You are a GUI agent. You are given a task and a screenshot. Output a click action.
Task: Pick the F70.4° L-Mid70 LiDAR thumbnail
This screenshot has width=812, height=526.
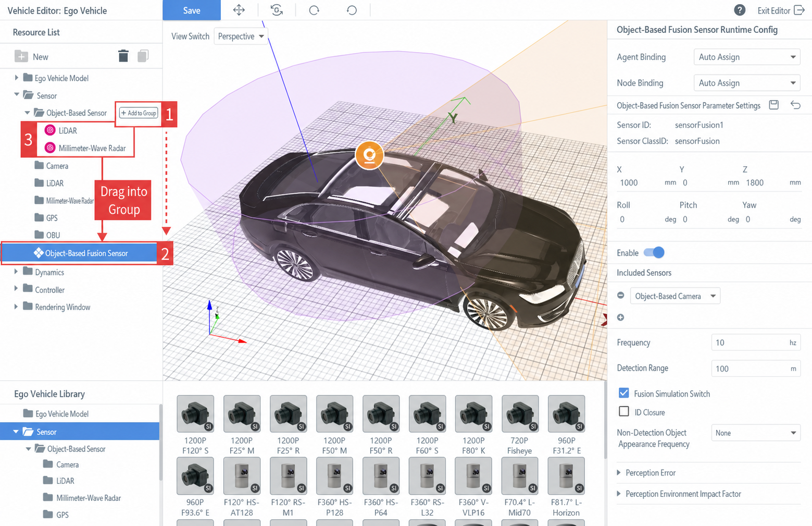click(520, 476)
